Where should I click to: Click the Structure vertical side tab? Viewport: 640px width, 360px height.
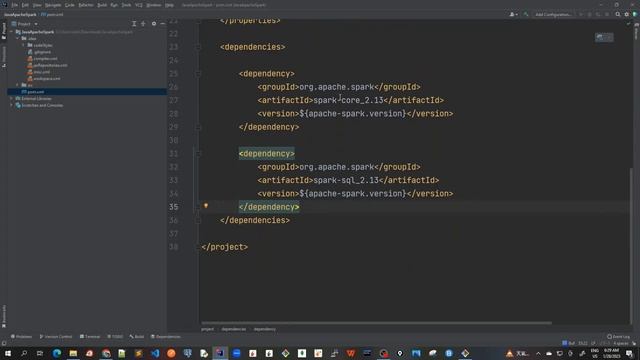pos(4,56)
